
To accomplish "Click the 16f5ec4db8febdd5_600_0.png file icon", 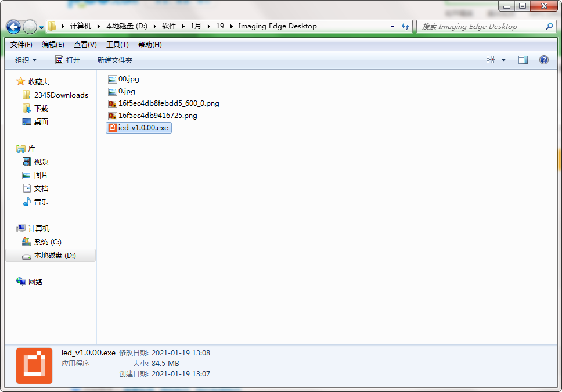I will pos(113,103).
